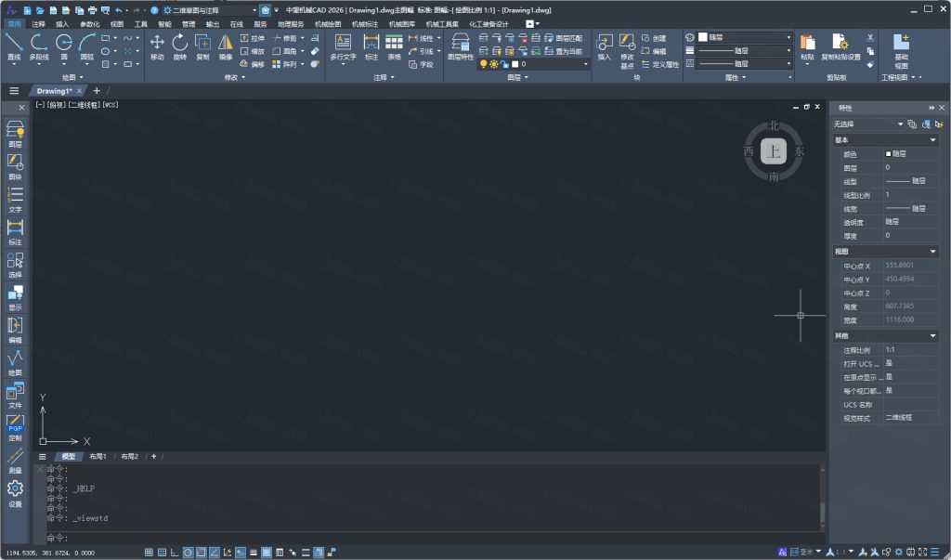Viewport: 951px width, 560px height.
Task: Open the 随层 color swatch dropdown in ribbon
Action: (x=745, y=37)
